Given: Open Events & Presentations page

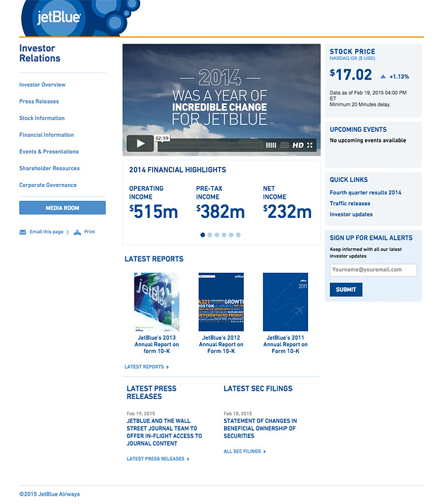Looking at the screenshot, I should [49, 152].
